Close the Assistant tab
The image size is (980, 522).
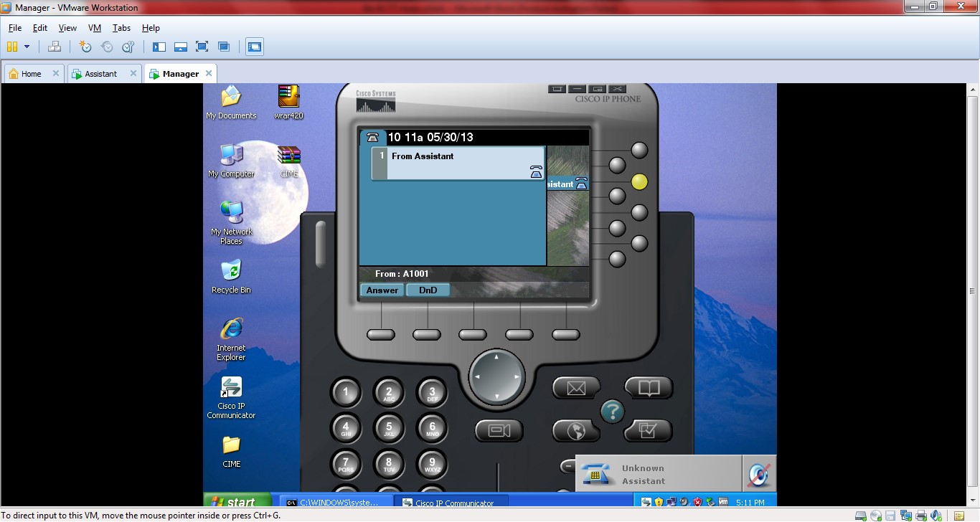tap(133, 73)
